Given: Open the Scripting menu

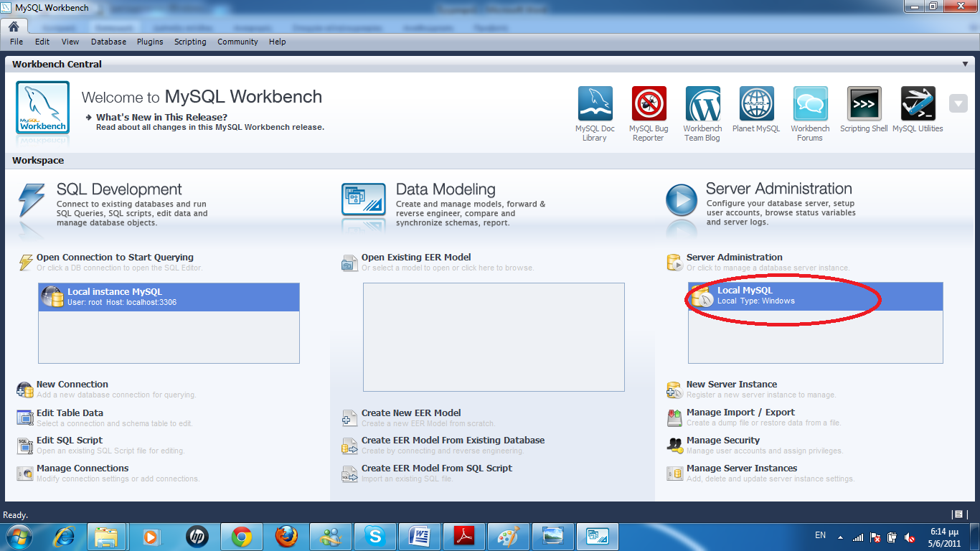Looking at the screenshot, I should point(190,42).
